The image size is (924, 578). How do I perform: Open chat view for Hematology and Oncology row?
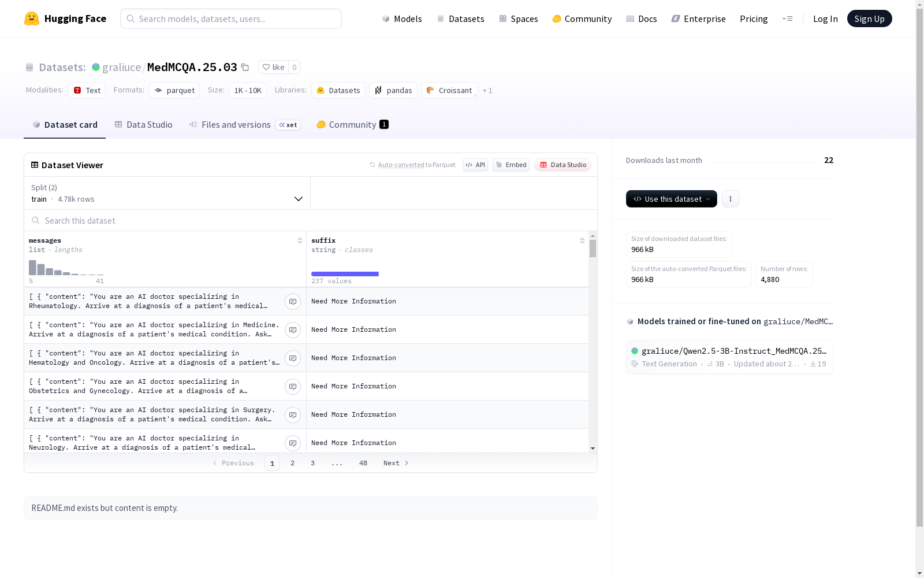[293, 358]
